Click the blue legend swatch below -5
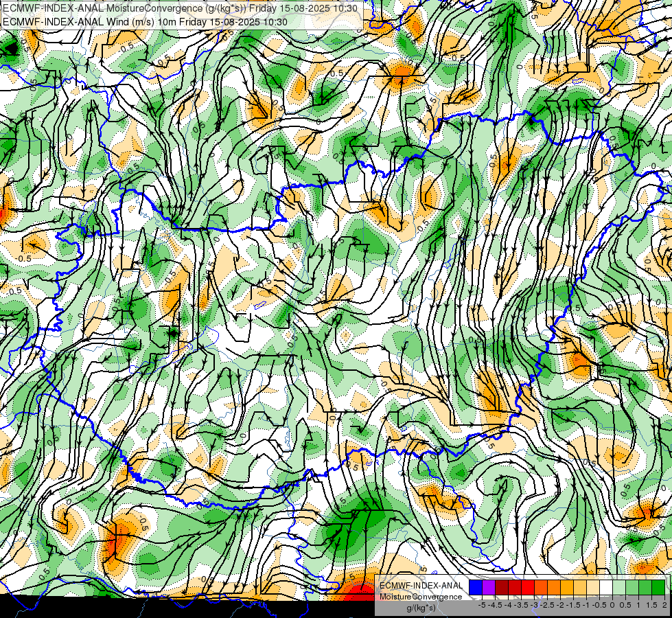The image size is (672, 618). [476, 587]
